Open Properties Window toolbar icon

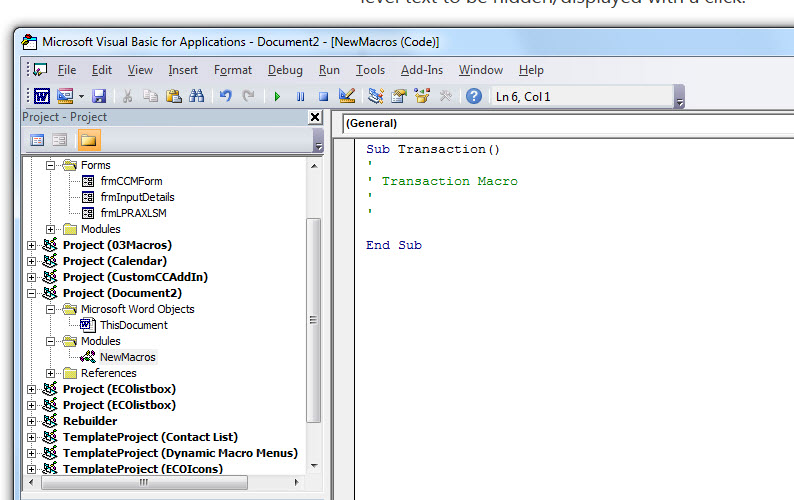pyautogui.click(x=399, y=96)
